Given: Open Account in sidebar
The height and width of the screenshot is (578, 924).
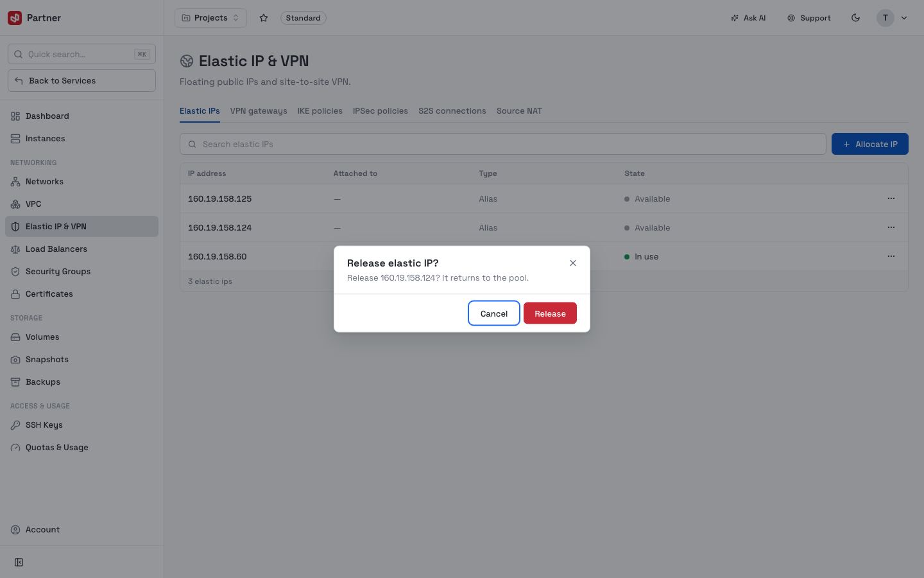Looking at the screenshot, I should [81, 530].
